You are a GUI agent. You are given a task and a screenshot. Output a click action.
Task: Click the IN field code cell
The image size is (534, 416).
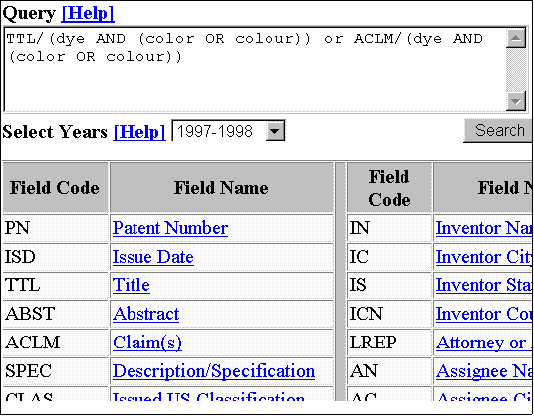(x=389, y=228)
